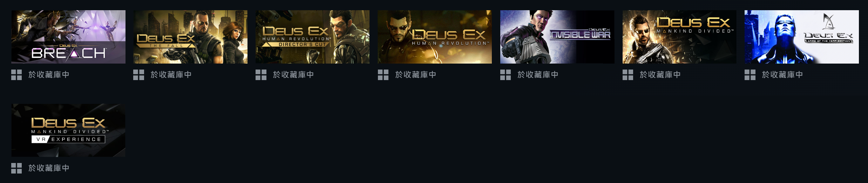This screenshot has height=183, width=868.
Task: Open Mankind Divided VR Experience thumbnail
Action: point(68,130)
